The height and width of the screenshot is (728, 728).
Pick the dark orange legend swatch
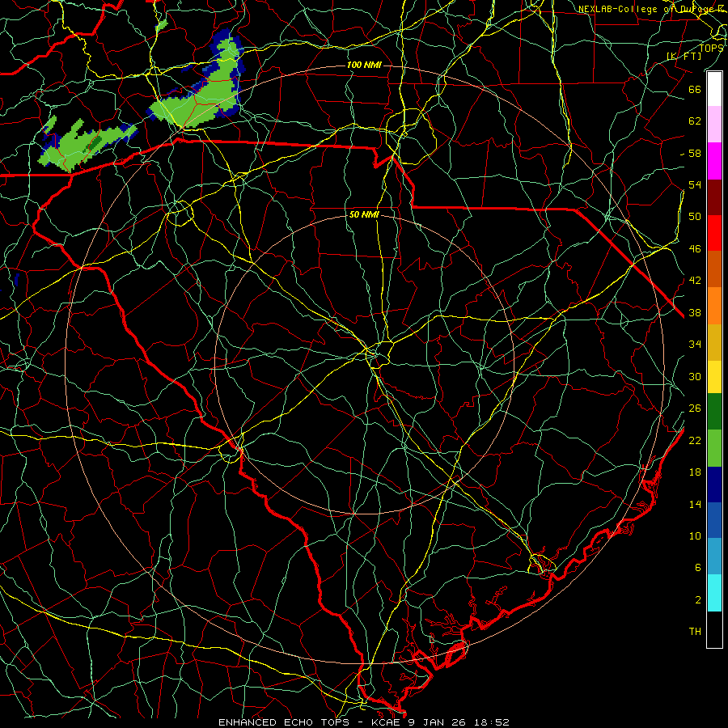coord(714,269)
